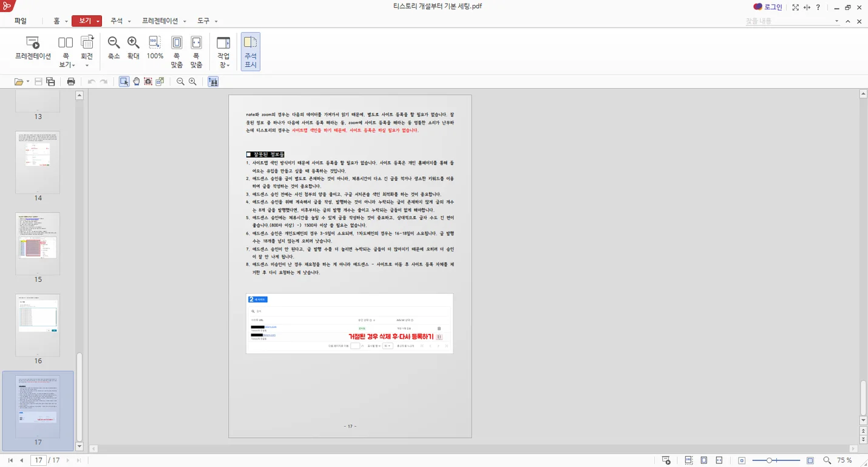868x467 pixels.
Task: Click the current page number field
Action: [x=38, y=460]
